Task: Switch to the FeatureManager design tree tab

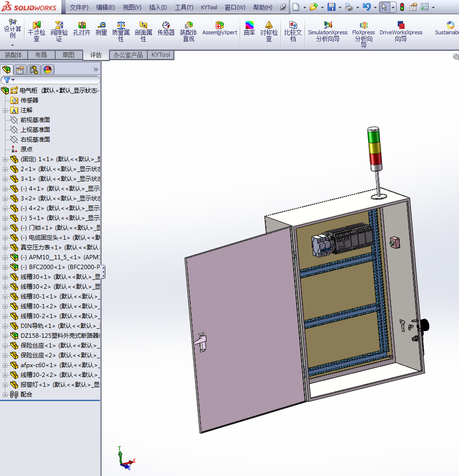Action: click(6, 70)
